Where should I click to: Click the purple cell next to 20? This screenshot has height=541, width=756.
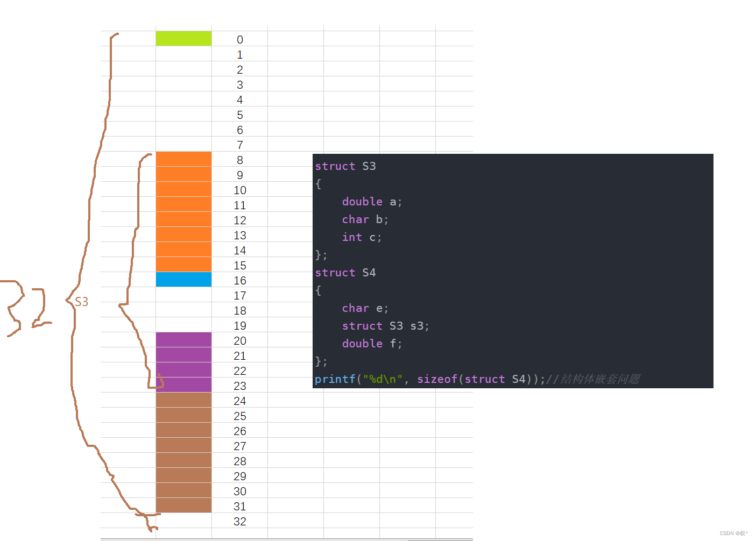click(183, 339)
